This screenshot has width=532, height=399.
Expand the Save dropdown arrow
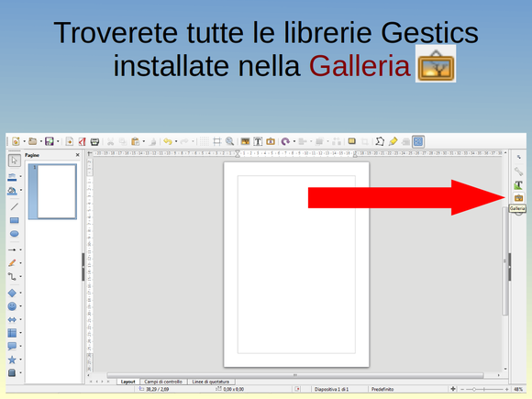click(58, 141)
